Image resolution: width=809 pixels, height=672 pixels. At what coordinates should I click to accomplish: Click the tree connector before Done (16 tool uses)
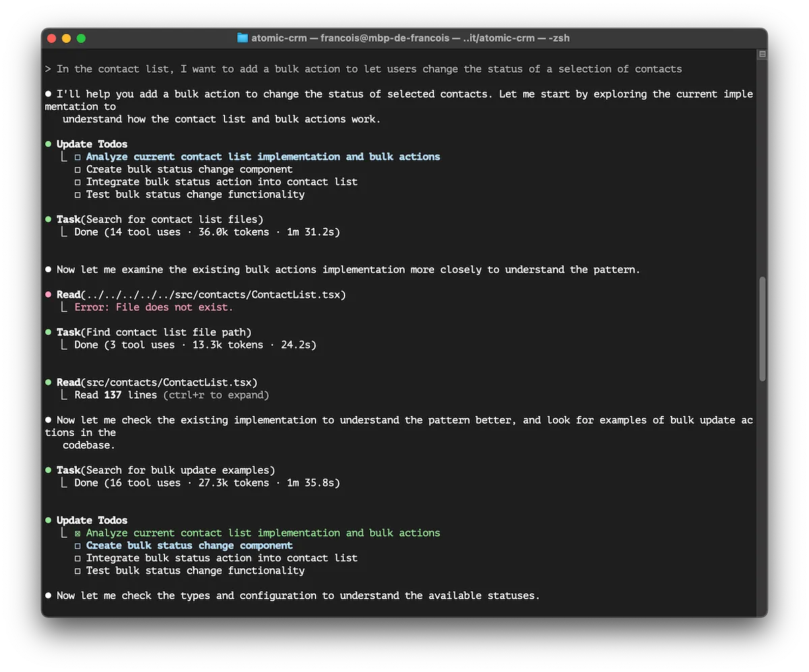pyautogui.click(x=65, y=483)
